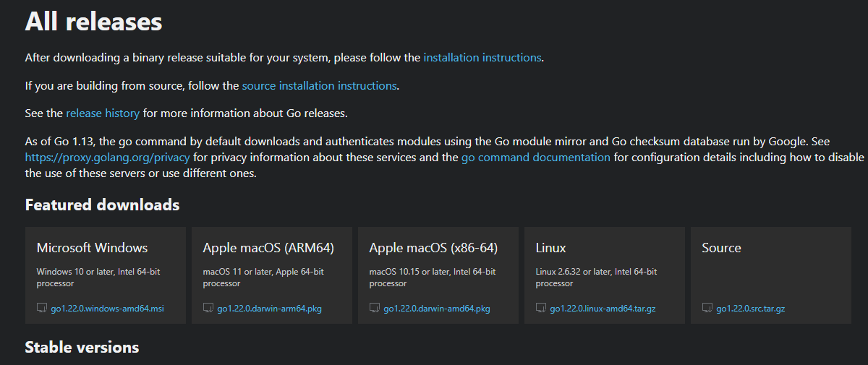
Task: Click download icon beside go1.22.0.linux-amd64.tar.gz
Action: click(541, 308)
